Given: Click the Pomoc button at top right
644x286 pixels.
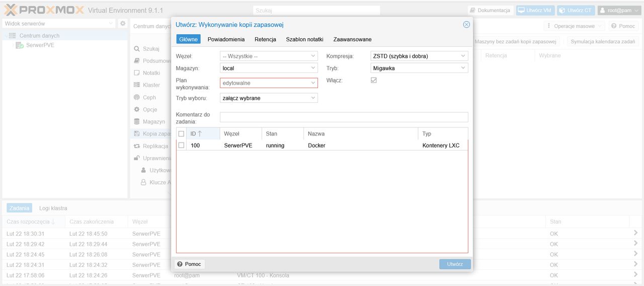Looking at the screenshot, I should point(623,26).
